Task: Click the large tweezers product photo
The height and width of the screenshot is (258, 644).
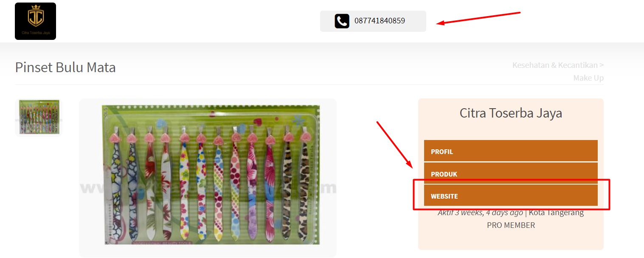Action: click(208, 177)
